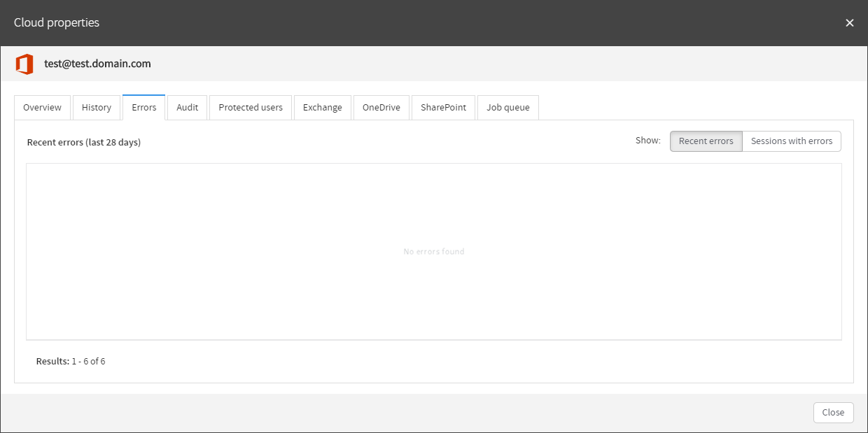
Task: Open the SharePoint tab
Action: [444, 108]
